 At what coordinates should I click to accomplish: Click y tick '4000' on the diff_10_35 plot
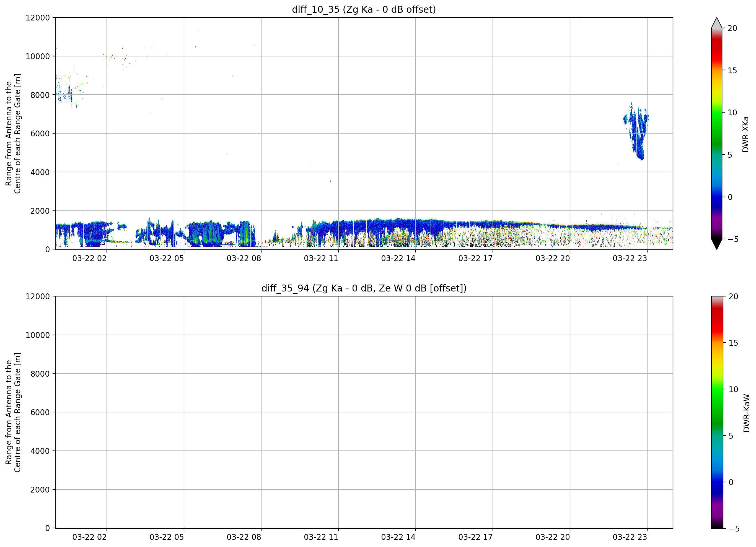[x=40, y=172]
